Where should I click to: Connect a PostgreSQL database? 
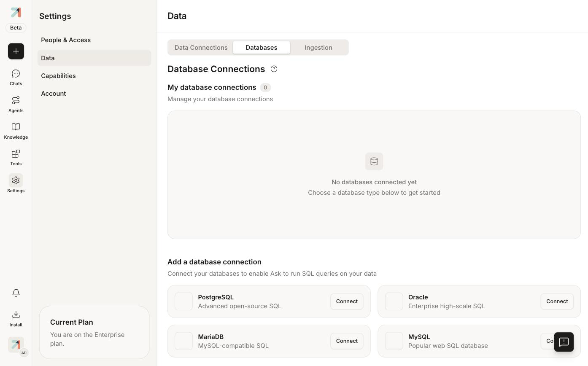[347, 301]
